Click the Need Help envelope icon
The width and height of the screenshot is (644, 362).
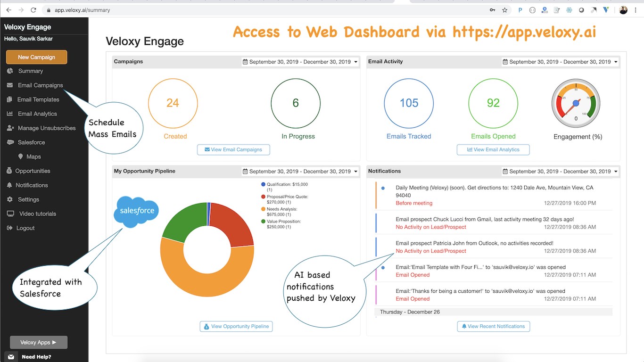coord(11,357)
